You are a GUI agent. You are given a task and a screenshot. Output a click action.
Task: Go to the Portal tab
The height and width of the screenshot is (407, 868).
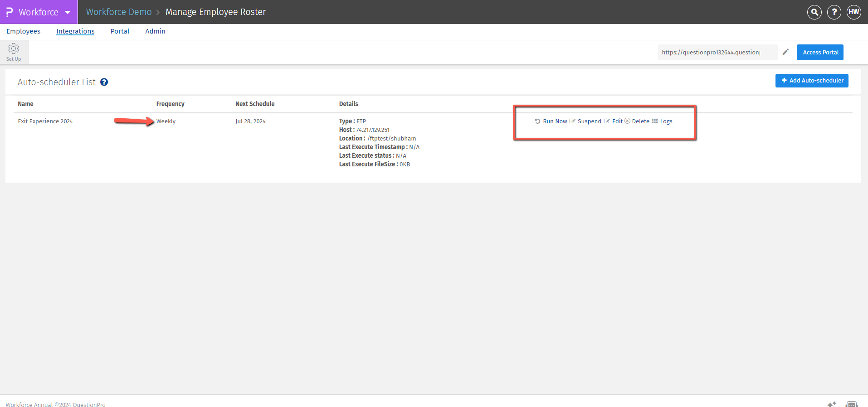tap(120, 31)
